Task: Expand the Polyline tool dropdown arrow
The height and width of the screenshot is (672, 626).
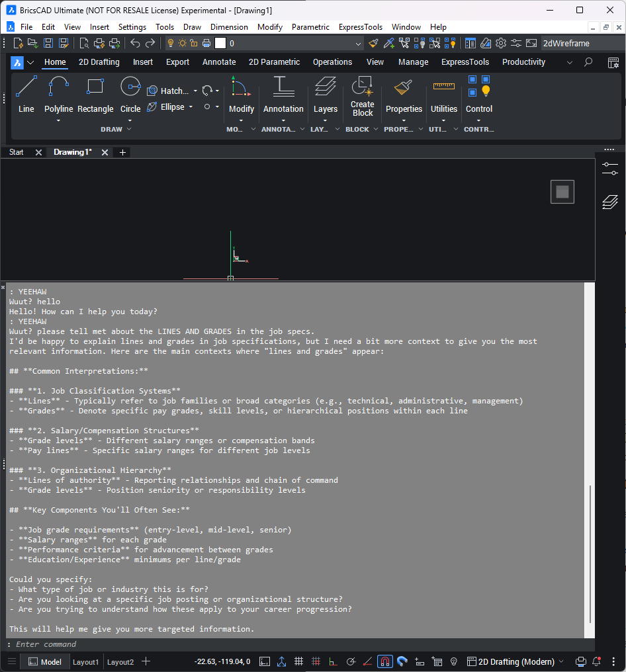Action: point(59,121)
